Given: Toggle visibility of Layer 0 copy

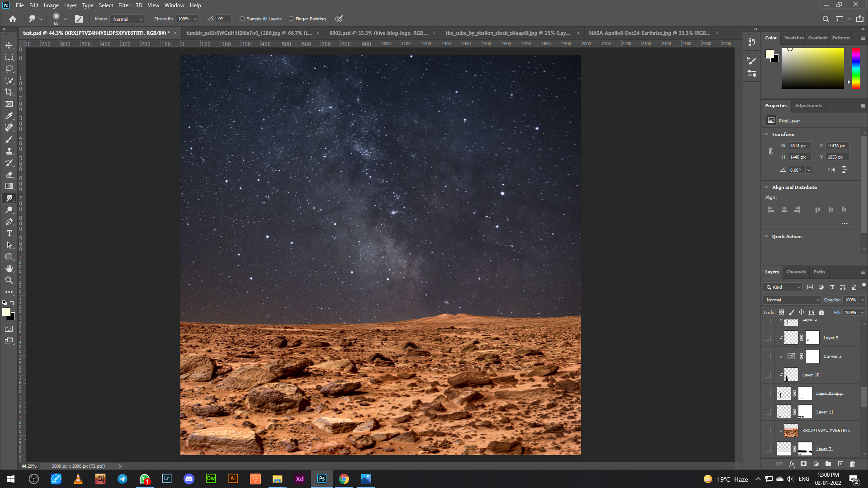Looking at the screenshot, I should tap(768, 394).
